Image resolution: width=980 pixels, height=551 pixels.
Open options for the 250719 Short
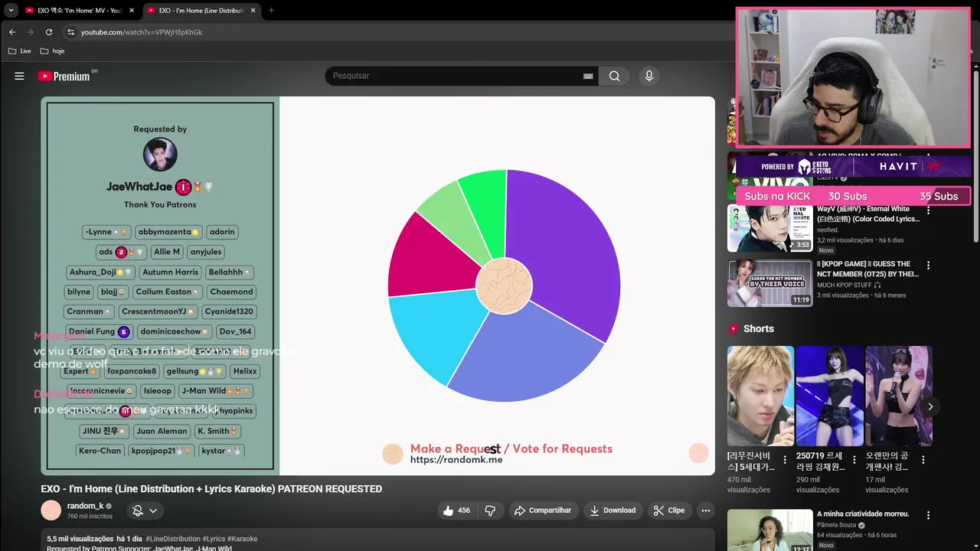click(854, 460)
